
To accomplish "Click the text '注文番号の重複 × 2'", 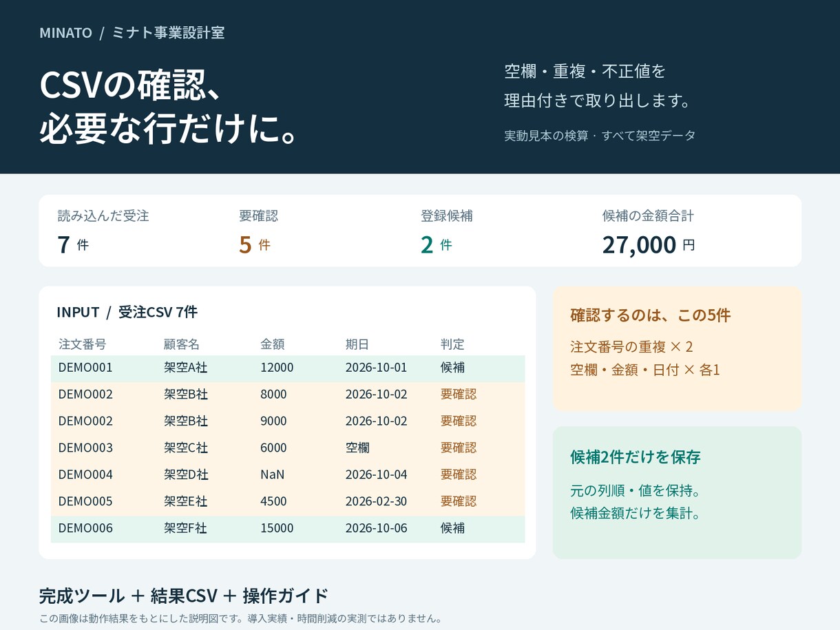I will 631,346.
